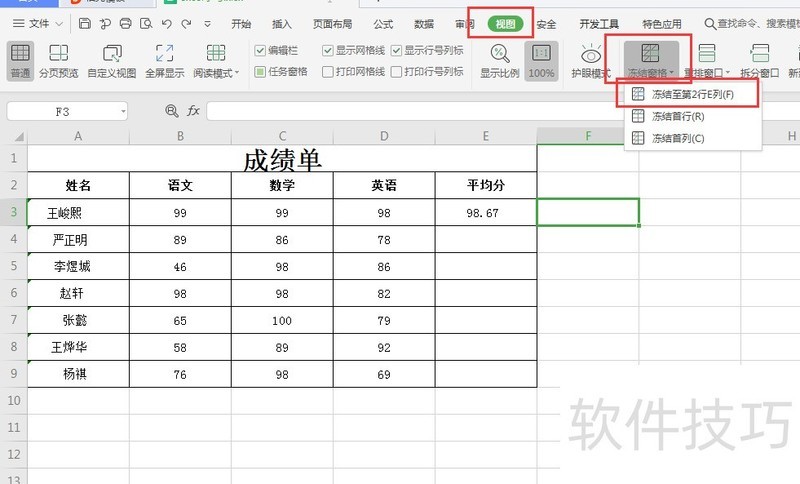The image size is (800, 484).
Task: Turn on 阅读模式 reading mode
Action: [214, 61]
